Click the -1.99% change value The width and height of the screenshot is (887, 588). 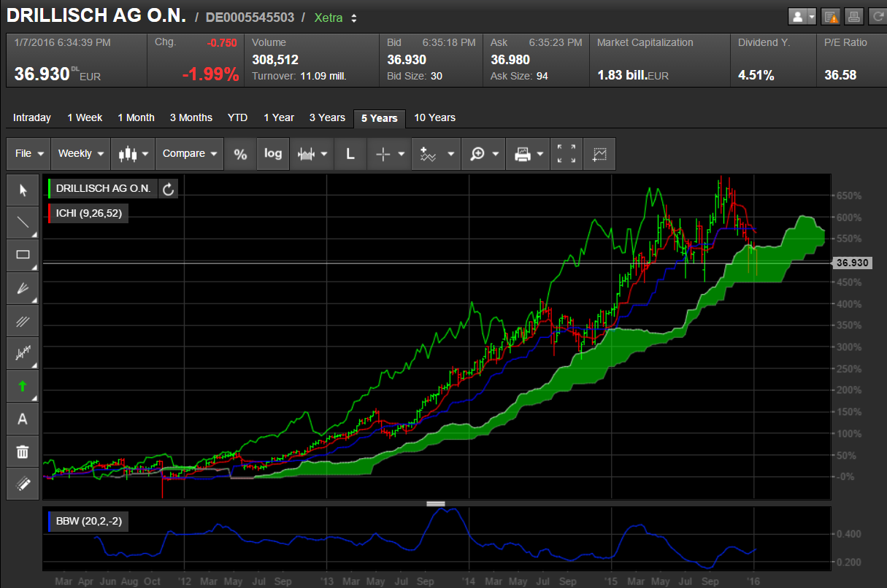point(211,74)
